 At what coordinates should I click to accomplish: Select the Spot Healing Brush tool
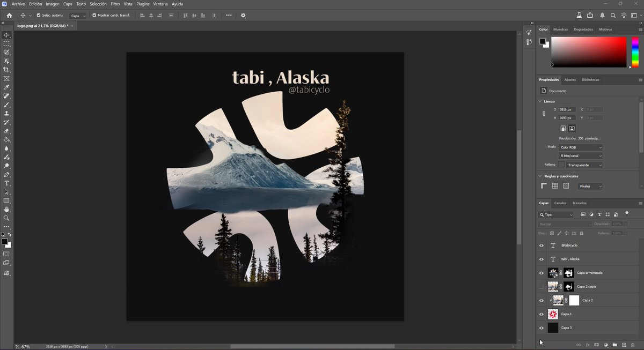(6, 96)
